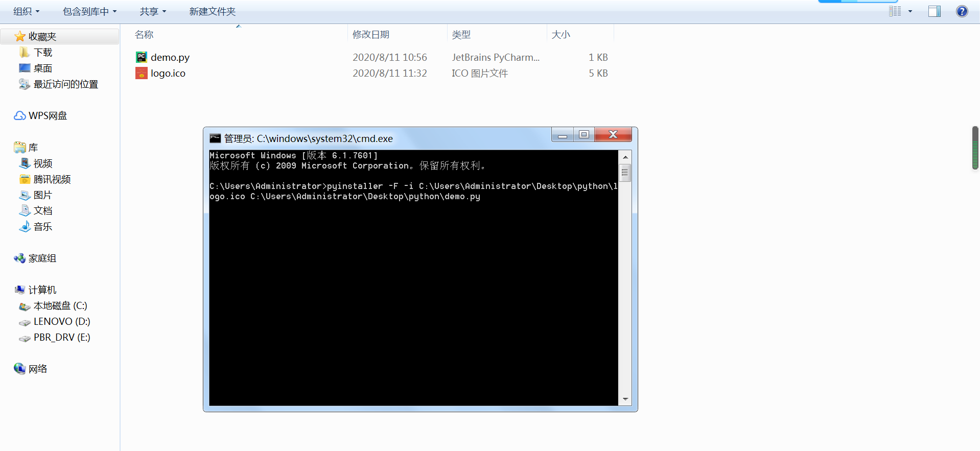
Task: Click the 收藏夹 star icon
Action: [x=20, y=37]
